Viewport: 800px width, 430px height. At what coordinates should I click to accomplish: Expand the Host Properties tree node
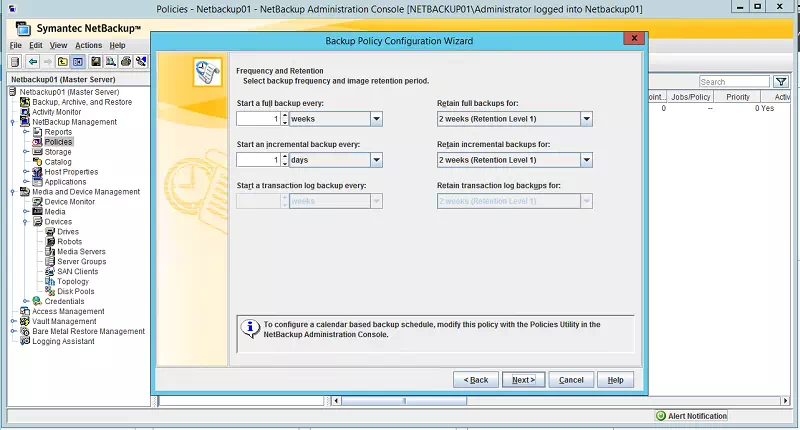click(26, 172)
